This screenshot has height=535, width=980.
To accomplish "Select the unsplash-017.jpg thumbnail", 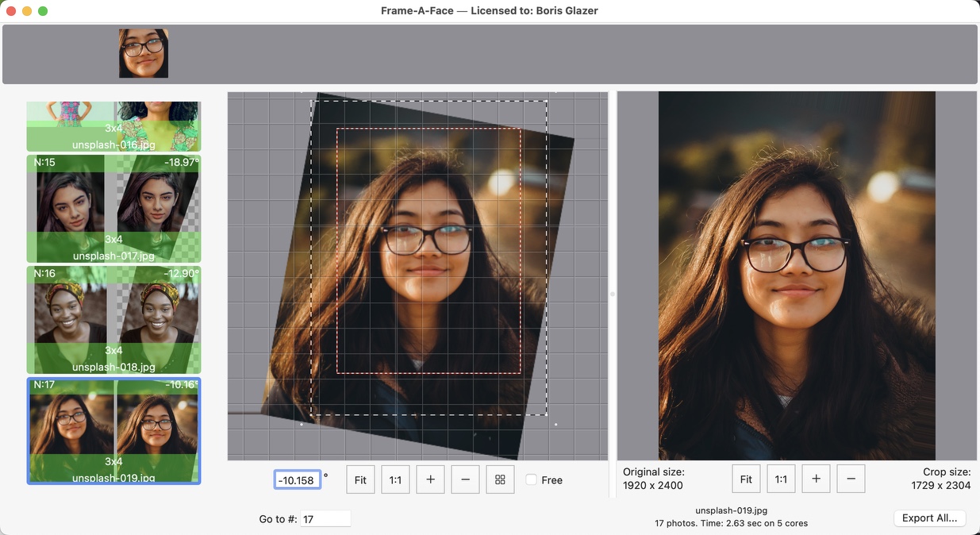I will 113,208.
